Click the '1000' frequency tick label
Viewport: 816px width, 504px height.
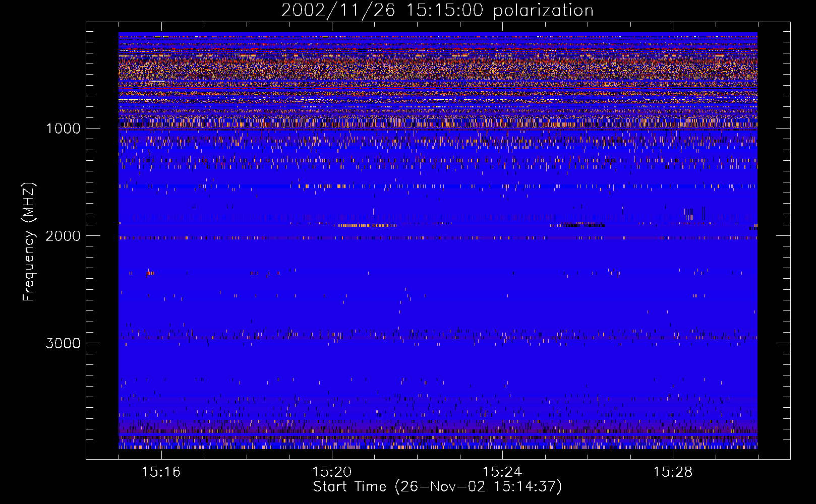tap(63, 129)
